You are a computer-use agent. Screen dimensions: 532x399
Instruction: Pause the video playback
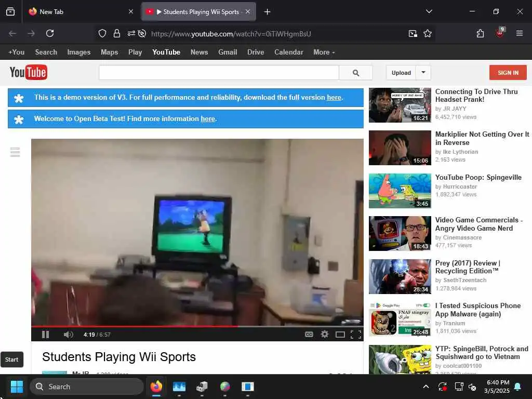click(x=46, y=335)
